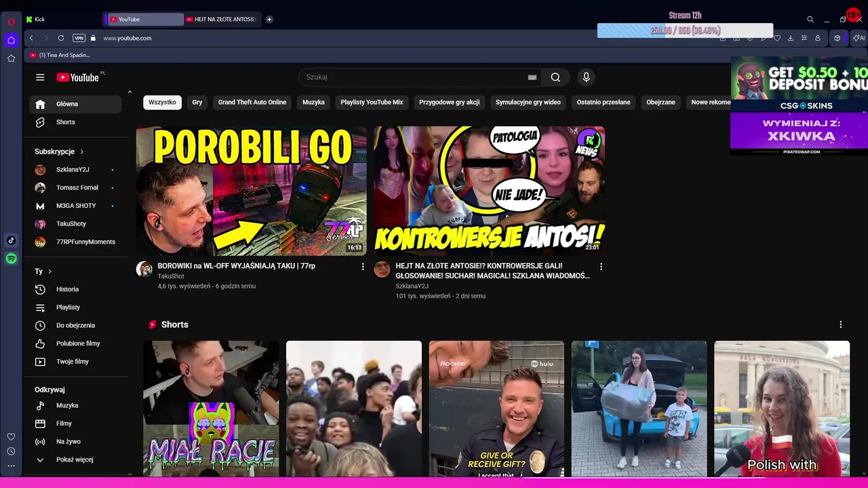Select Symulacyjne gry wideo chip
The width and height of the screenshot is (868, 488).
[528, 102]
